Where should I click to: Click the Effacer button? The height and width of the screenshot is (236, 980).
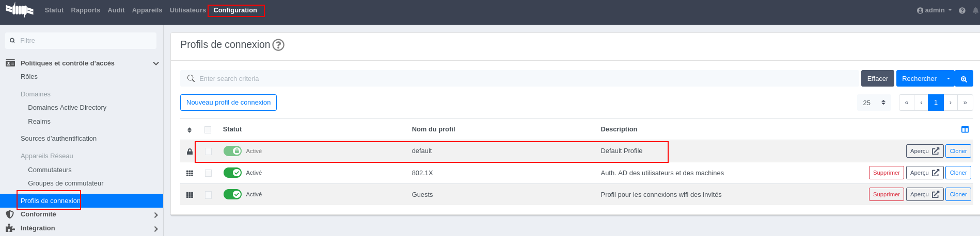tap(878, 78)
